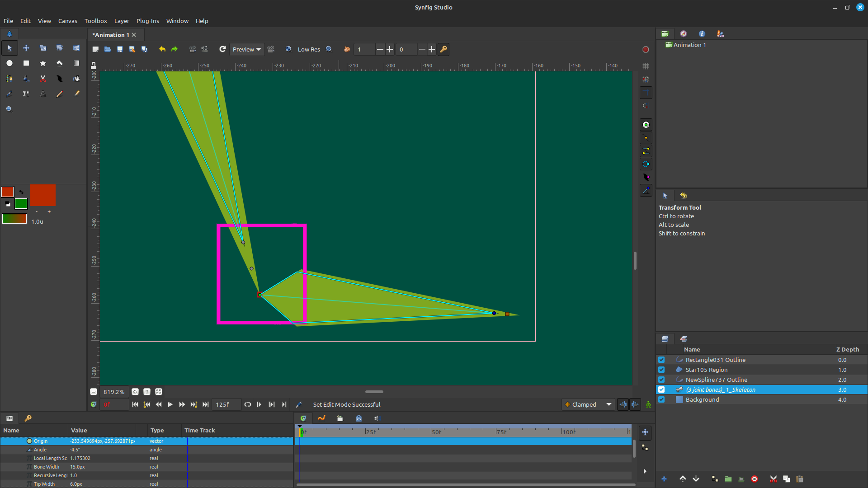Click the large red outline color swatch

point(43,195)
